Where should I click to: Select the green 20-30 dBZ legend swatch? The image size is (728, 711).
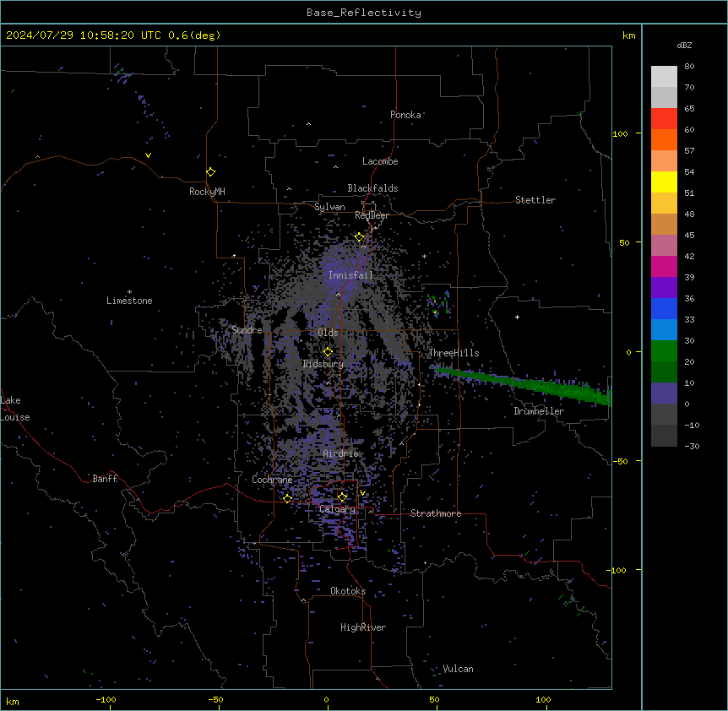(x=664, y=351)
